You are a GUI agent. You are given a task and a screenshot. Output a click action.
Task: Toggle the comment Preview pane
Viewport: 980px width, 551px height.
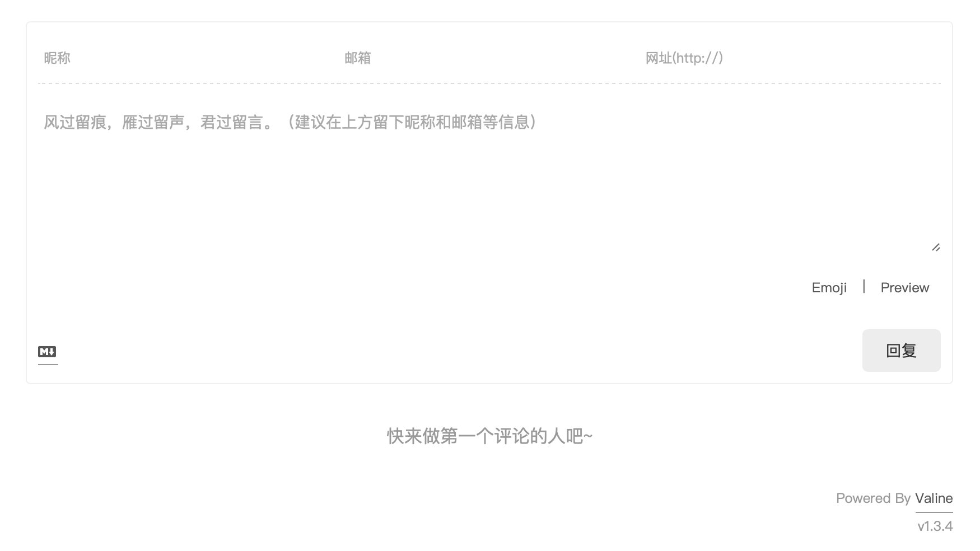(904, 288)
